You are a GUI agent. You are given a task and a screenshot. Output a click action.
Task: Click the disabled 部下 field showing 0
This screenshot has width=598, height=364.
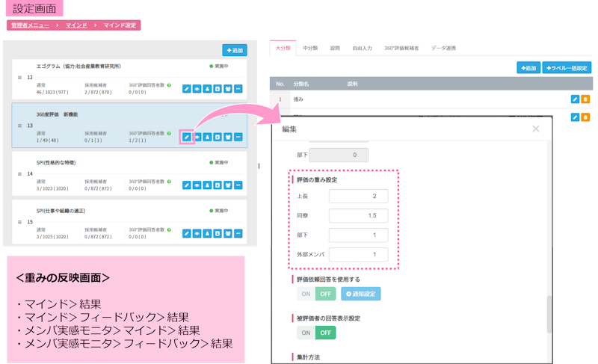click(339, 155)
